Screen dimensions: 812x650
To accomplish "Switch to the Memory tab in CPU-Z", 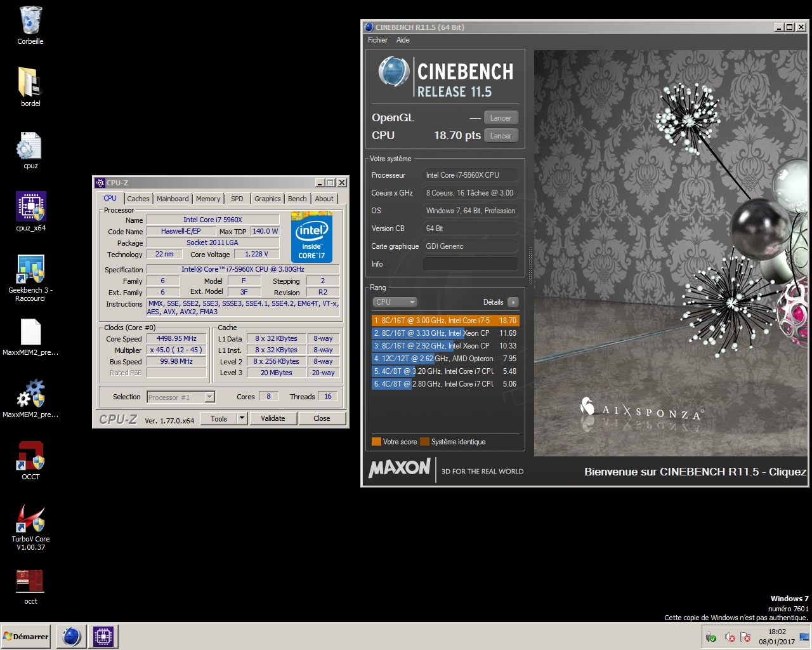I will 207,199.
